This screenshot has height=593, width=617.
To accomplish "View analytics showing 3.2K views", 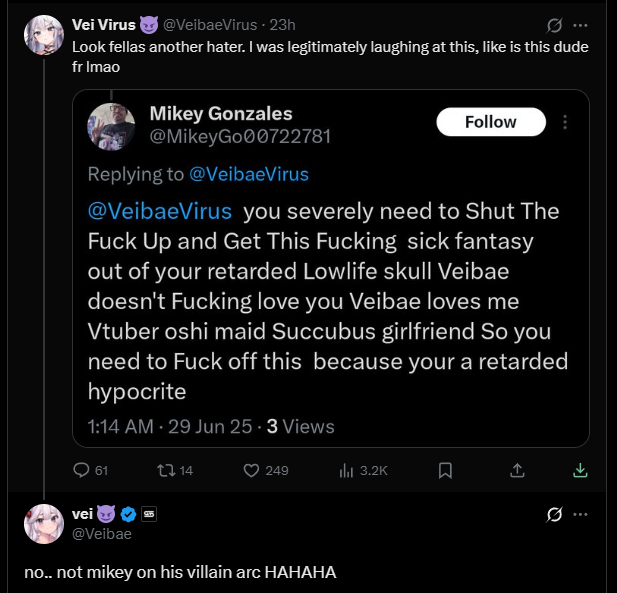I will coord(347,469).
